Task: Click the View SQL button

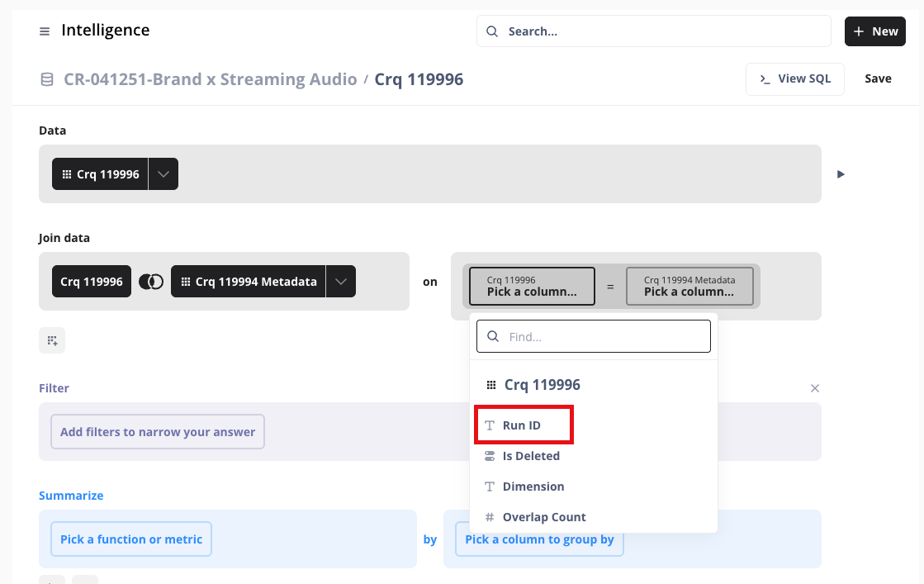Action: click(794, 78)
